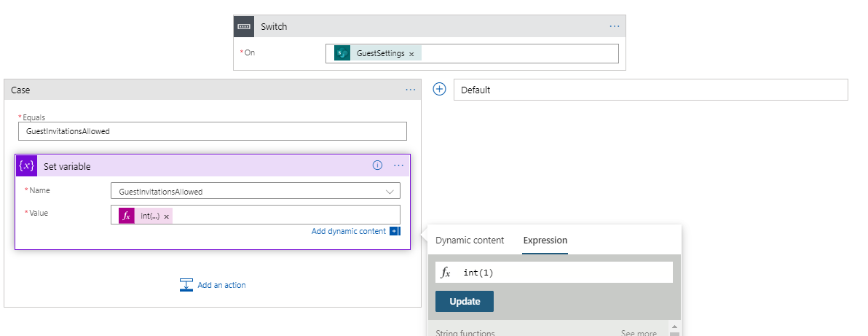This screenshot has width=868, height=336.
Task: Expand the Default case header
Action: point(650,90)
